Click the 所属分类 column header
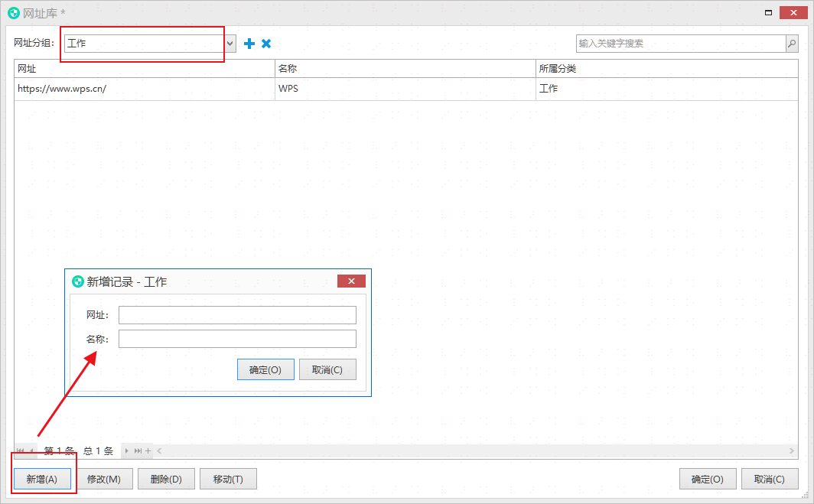This screenshot has height=504, width=814. click(666, 69)
